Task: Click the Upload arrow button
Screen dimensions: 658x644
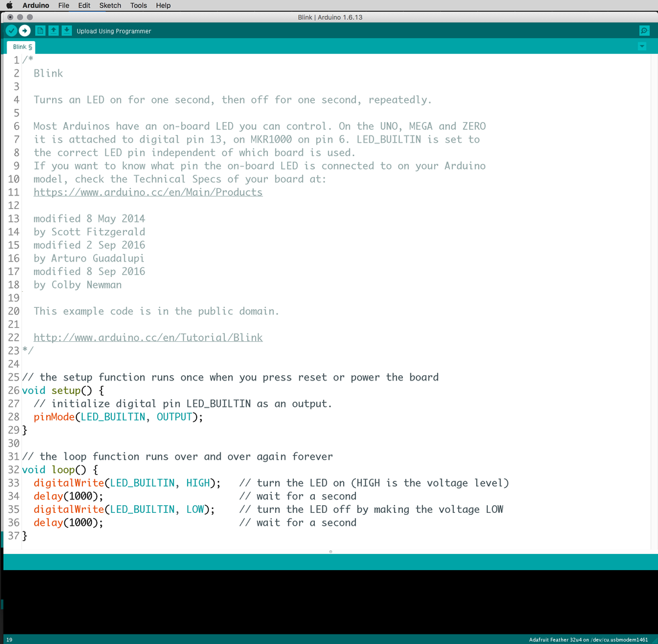Action: click(25, 31)
